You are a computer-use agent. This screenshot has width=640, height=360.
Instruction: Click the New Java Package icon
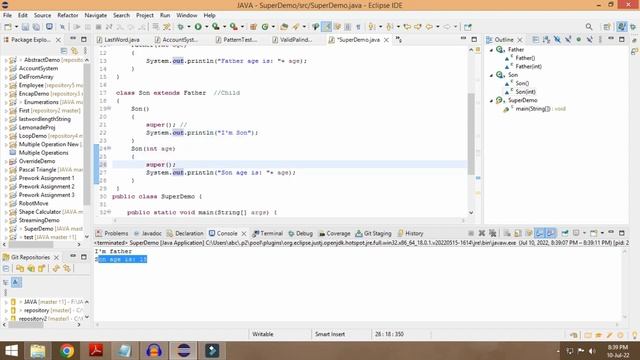253,27
